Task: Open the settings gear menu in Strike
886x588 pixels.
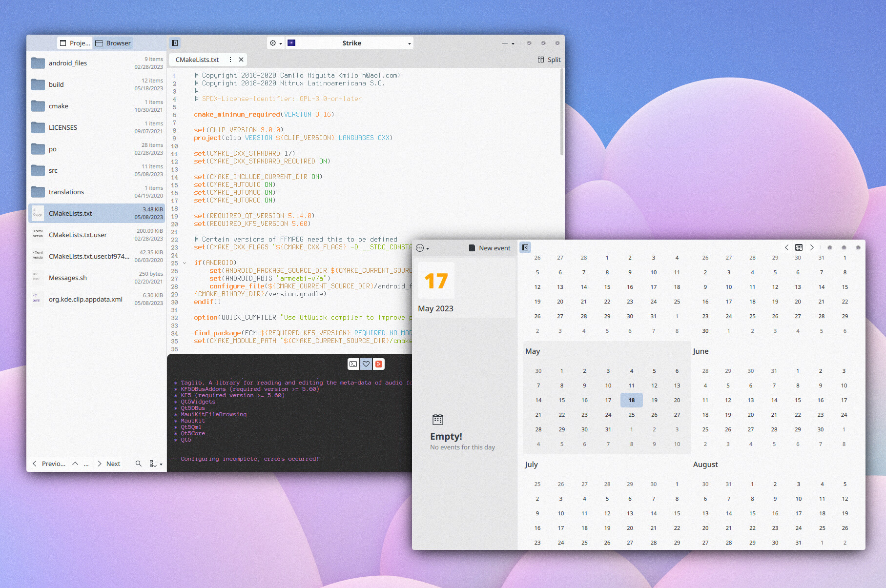Action: click(x=276, y=43)
